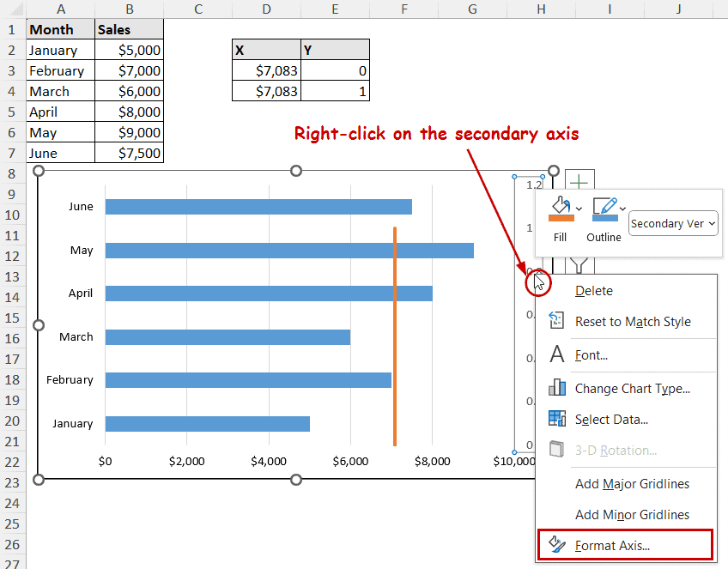Select the blue outline color bar
The width and height of the screenshot is (728, 569).
point(605,218)
